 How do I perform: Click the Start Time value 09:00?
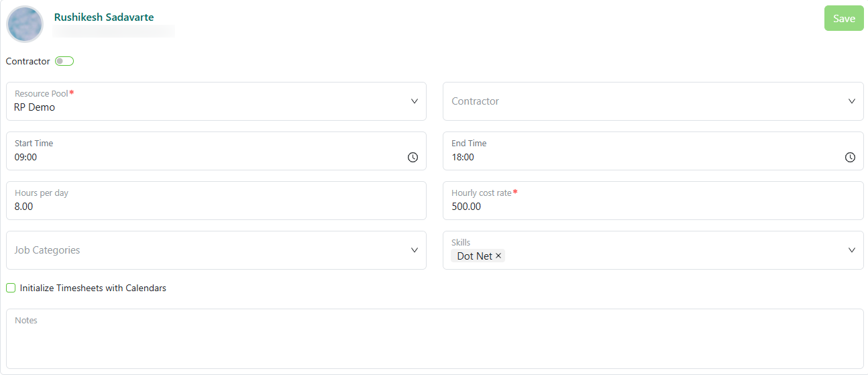tap(25, 157)
